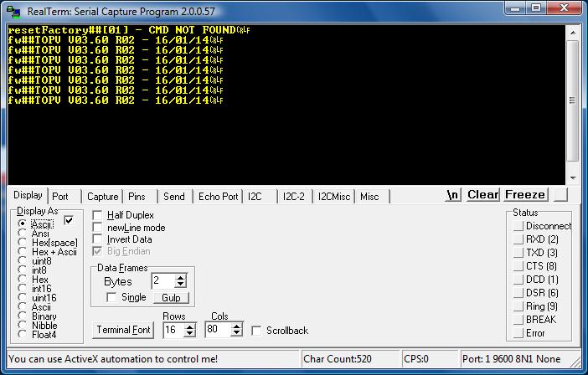Select Float4 display mode
The height and width of the screenshot is (375, 588).
[x=22, y=334]
